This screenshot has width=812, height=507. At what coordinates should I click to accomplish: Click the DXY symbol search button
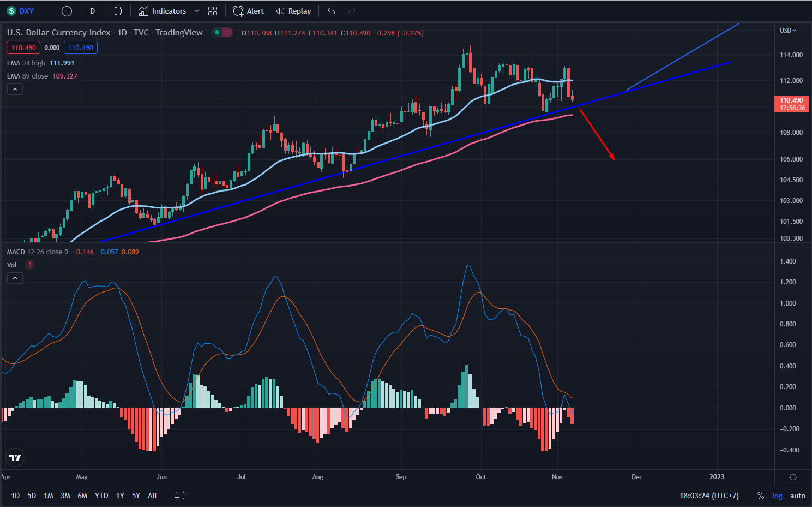point(21,11)
